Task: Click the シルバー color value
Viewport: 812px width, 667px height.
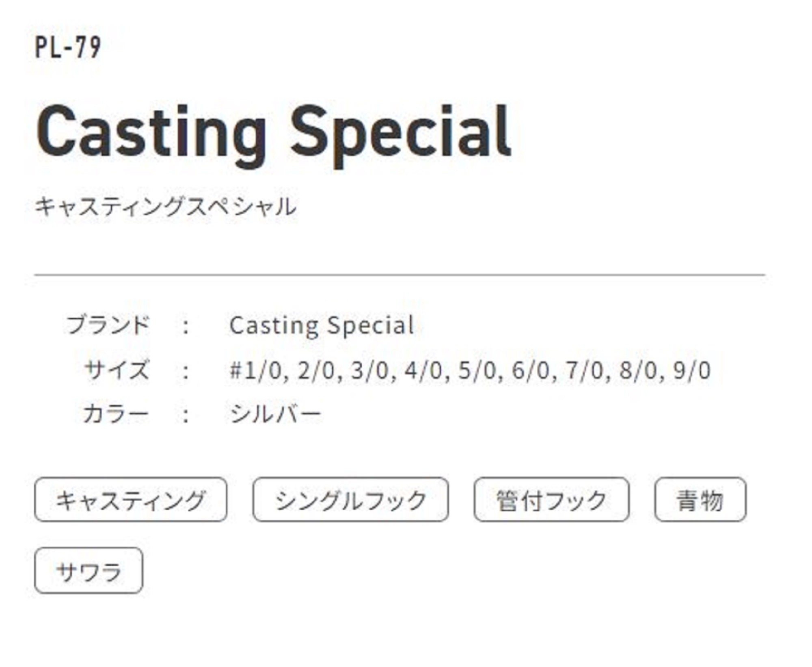Action: coord(275,414)
